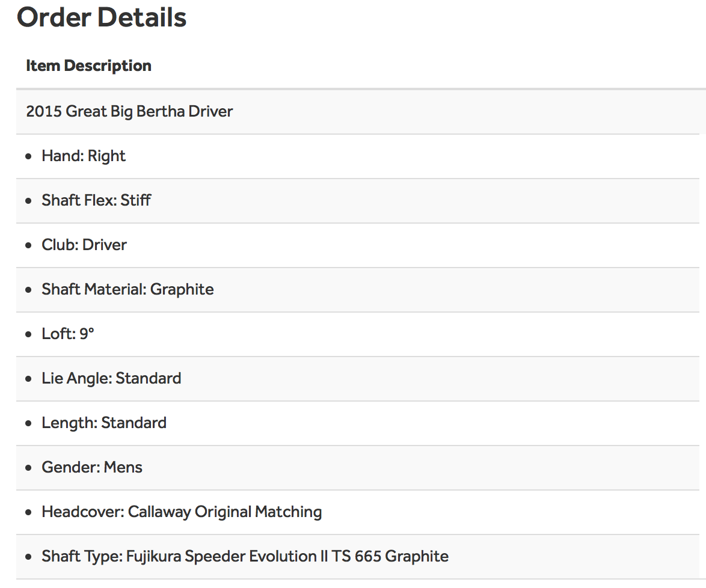The image size is (706, 588).
Task: Click Headcover: Callaway Original Matching text
Action: [x=182, y=512]
